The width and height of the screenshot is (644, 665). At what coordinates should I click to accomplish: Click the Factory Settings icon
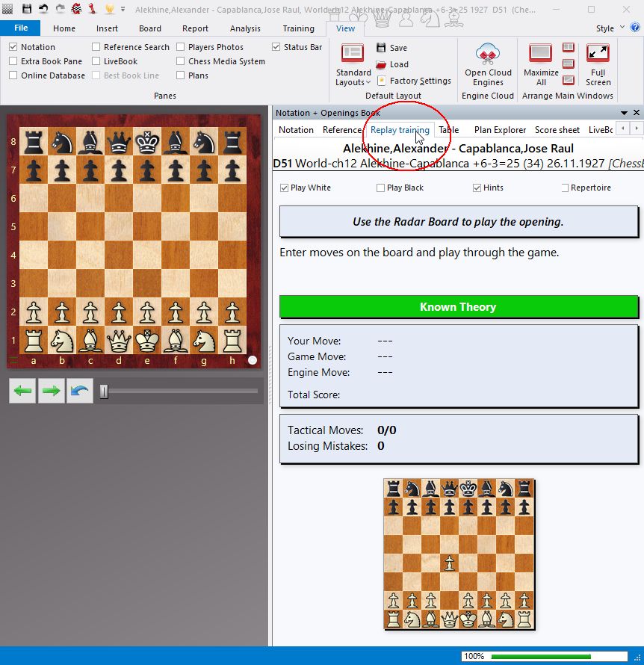click(382, 81)
